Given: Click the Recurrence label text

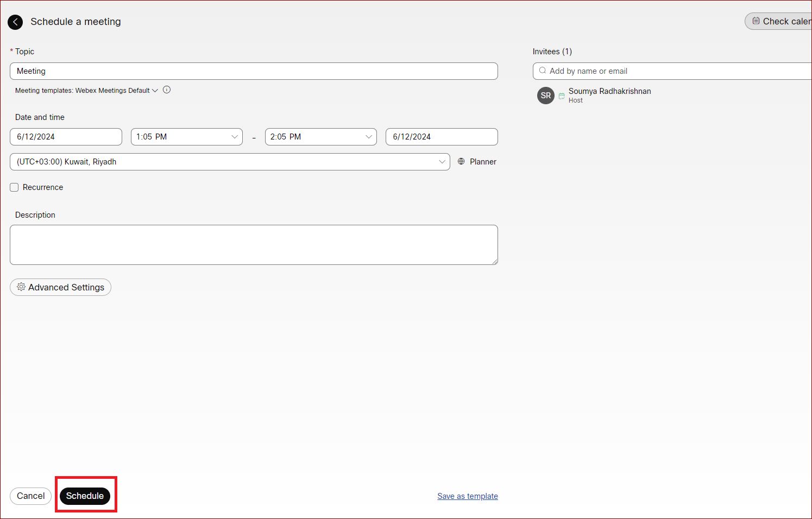Looking at the screenshot, I should coord(43,187).
